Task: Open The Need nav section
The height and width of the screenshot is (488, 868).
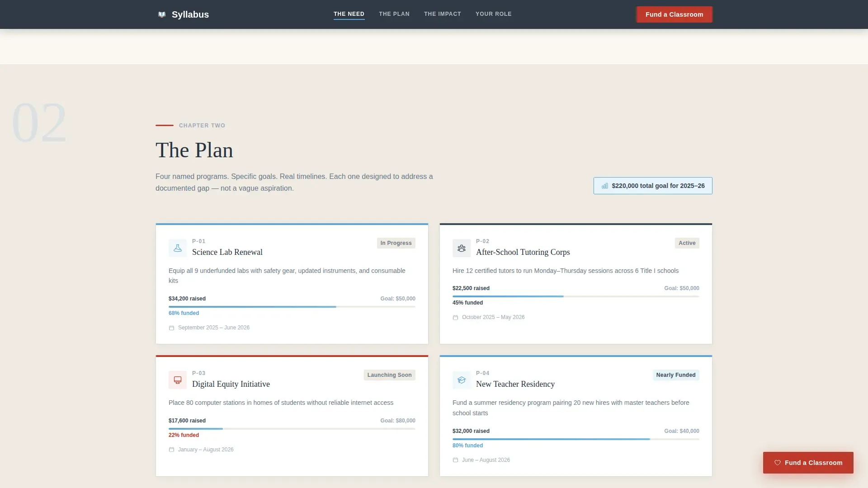Action: (x=349, y=14)
